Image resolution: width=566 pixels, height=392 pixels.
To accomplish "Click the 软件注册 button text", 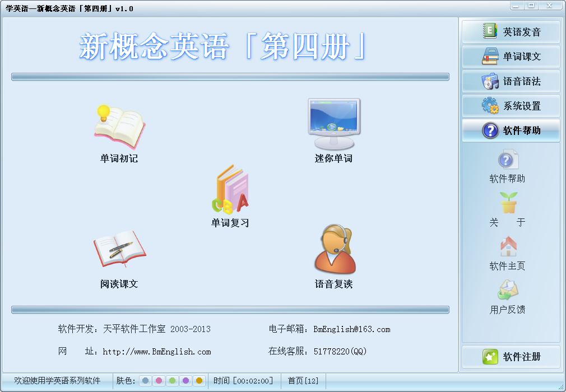I will [522, 357].
